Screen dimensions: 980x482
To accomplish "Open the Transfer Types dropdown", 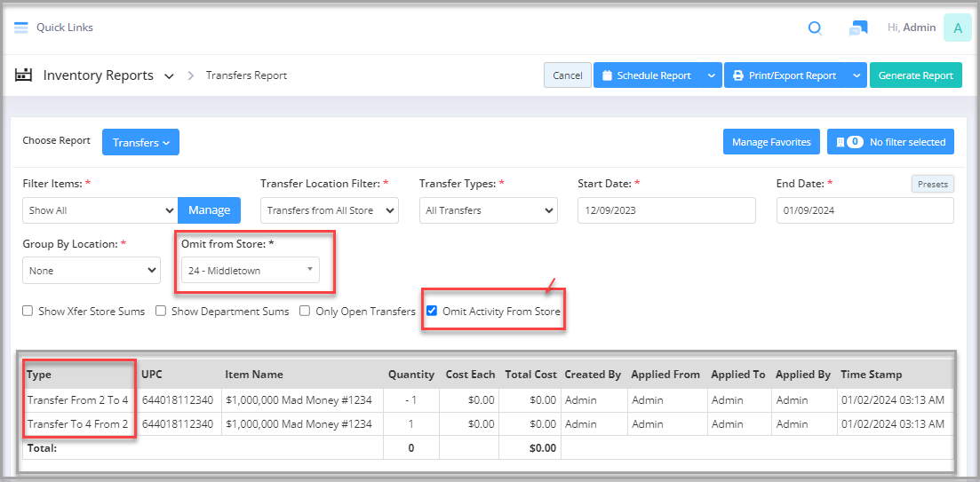I will 488,210.
